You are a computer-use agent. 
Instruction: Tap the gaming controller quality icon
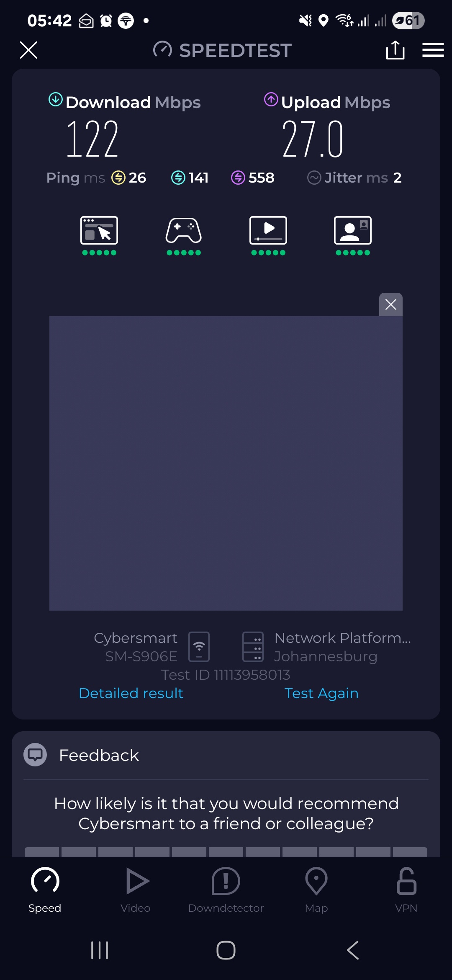[x=184, y=230]
